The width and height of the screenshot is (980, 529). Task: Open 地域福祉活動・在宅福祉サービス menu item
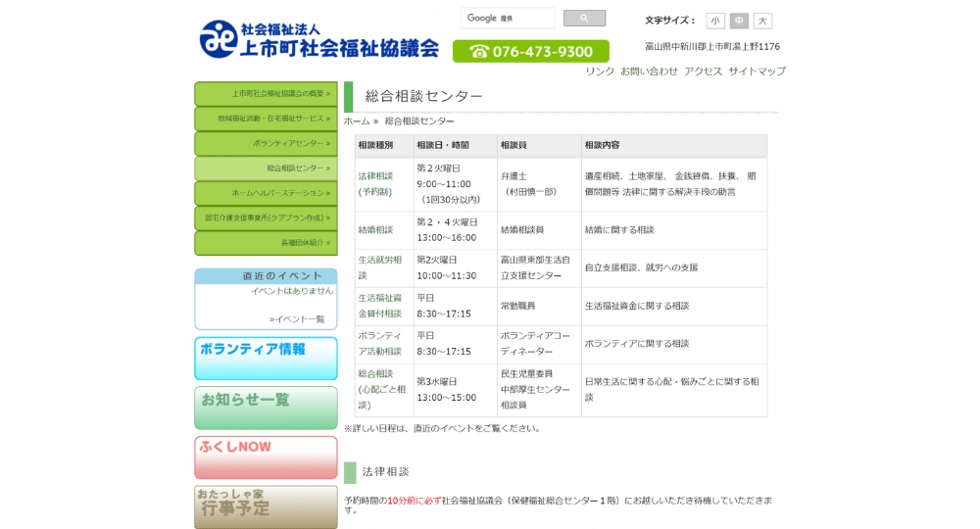click(x=266, y=119)
